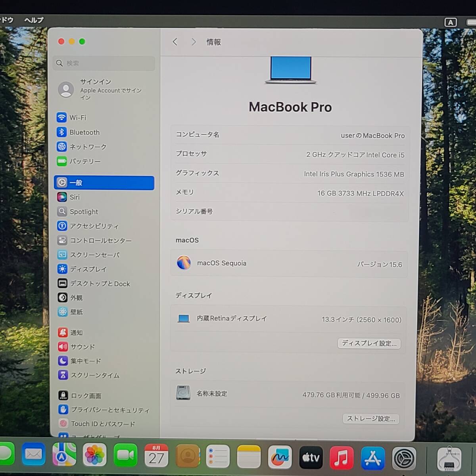Click the シリアル番号 row label
Viewport: 476px width, 476px height.
(x=194, y=211)
